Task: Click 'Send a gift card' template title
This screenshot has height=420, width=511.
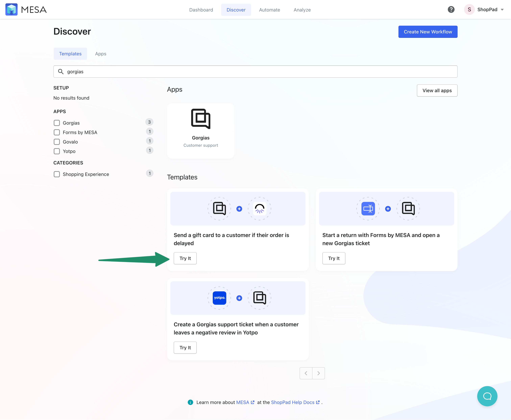Action: point(231,239)
